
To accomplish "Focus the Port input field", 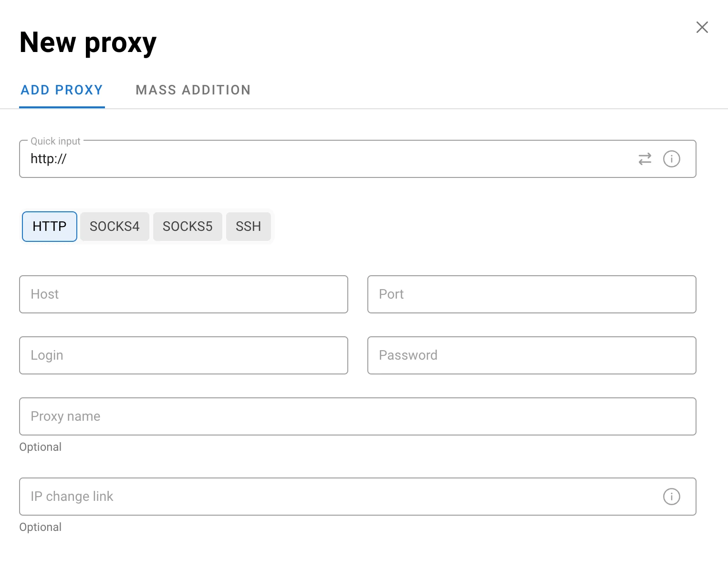I will pyautogui.click(x=532, y=294).
